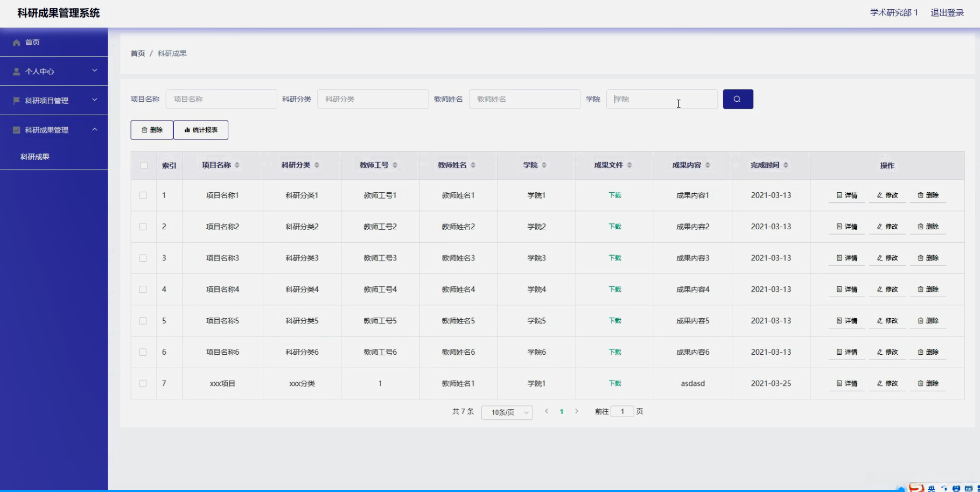Open the 统计报表 chart button
This screenshot has width=980, height=492.
click(201, 130)
